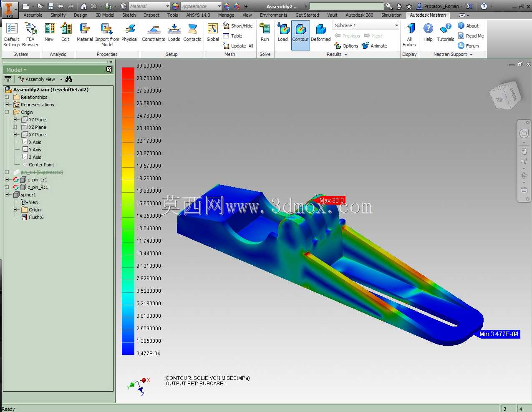532x412 pixels.
Task: Open the FEA Browser
Action: 30,35
